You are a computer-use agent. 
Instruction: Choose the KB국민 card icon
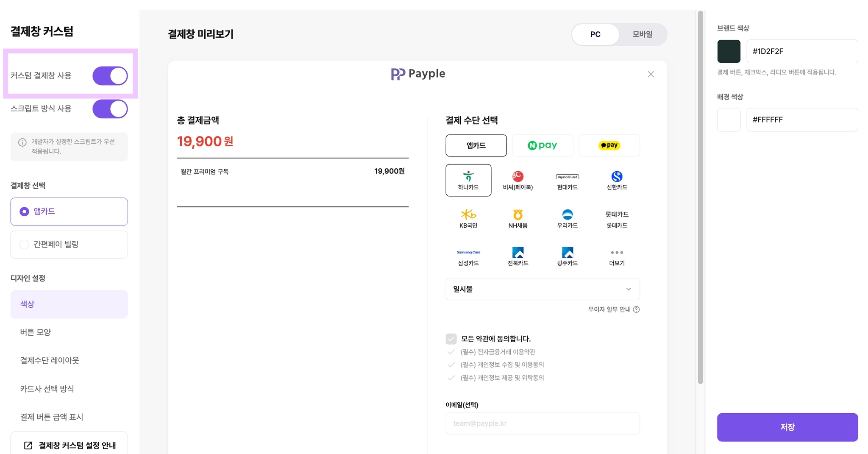468,218
